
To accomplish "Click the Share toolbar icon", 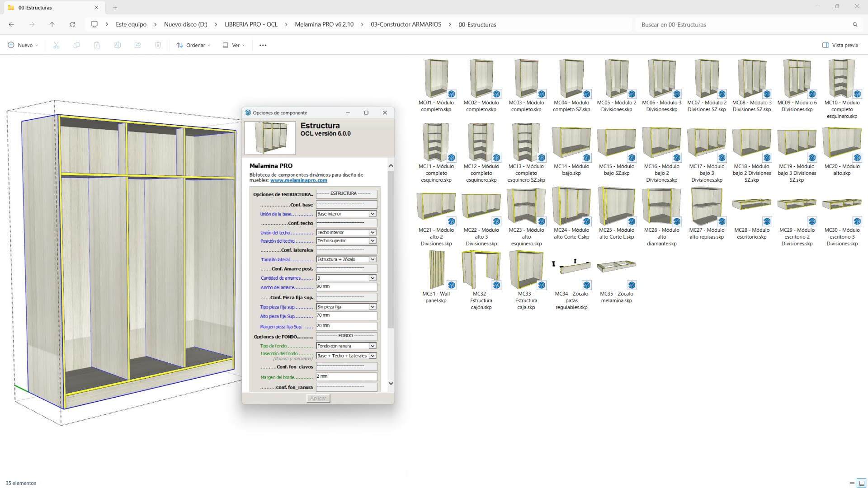I will (x=137, y=45).
